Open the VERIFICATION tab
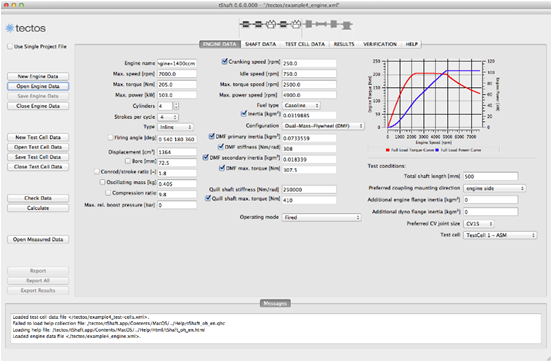The height and width of the screenshot is (362, 552). point(380,44)
